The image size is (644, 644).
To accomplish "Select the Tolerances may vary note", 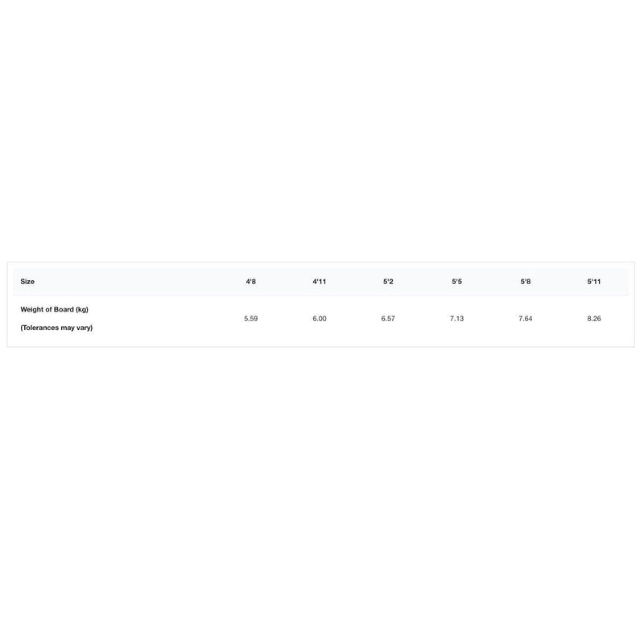I will (56, 328).
